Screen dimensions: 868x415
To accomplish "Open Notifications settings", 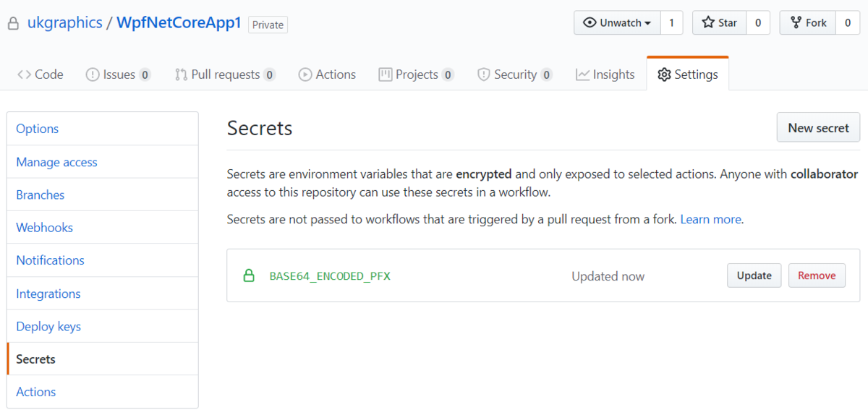I will click(103, 260).
